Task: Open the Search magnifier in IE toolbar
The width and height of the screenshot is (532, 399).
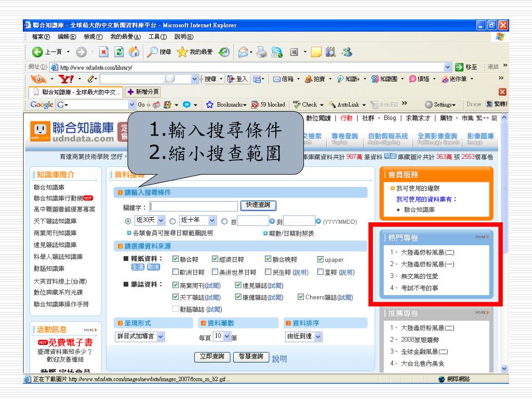Action: (x=152, y=52)
